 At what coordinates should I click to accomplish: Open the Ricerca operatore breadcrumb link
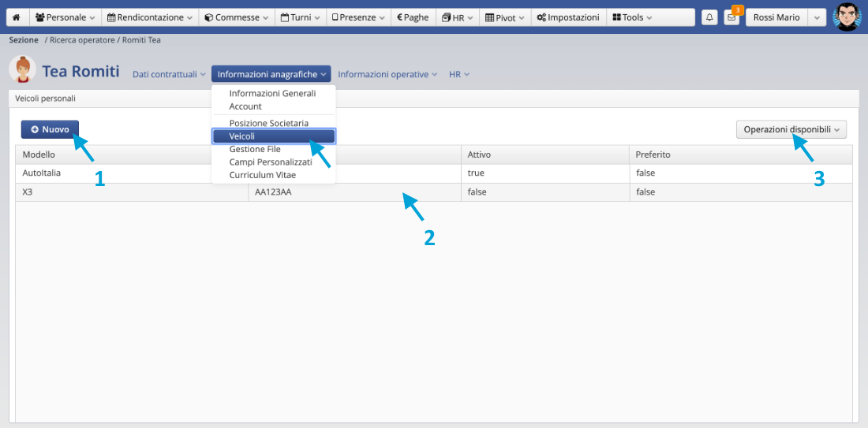pos(82,39)
